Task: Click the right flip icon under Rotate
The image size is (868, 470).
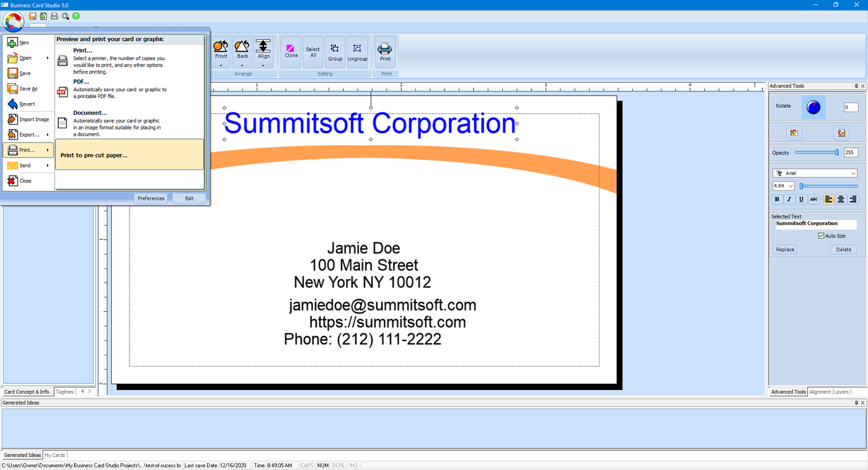Action: pos(841,133)
